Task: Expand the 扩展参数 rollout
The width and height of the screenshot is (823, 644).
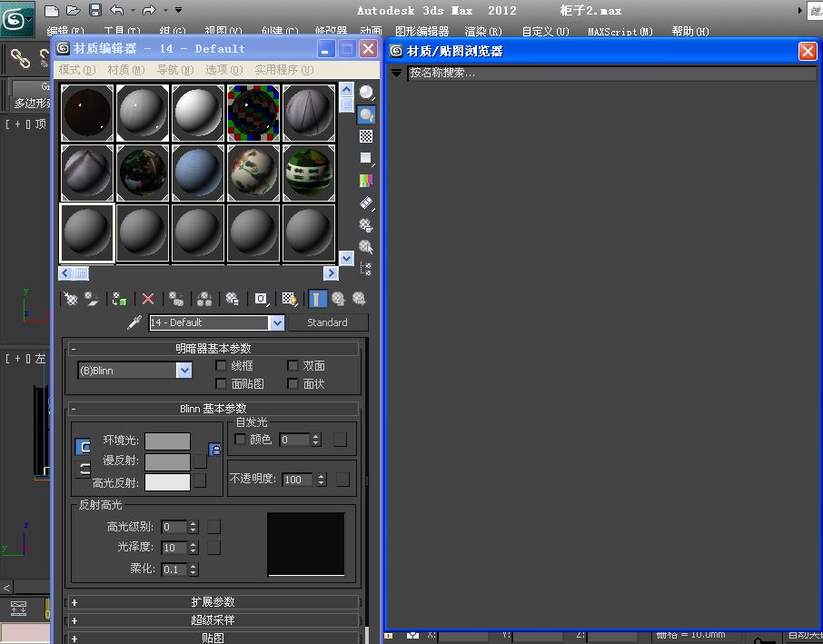Action: click(213, 602)
